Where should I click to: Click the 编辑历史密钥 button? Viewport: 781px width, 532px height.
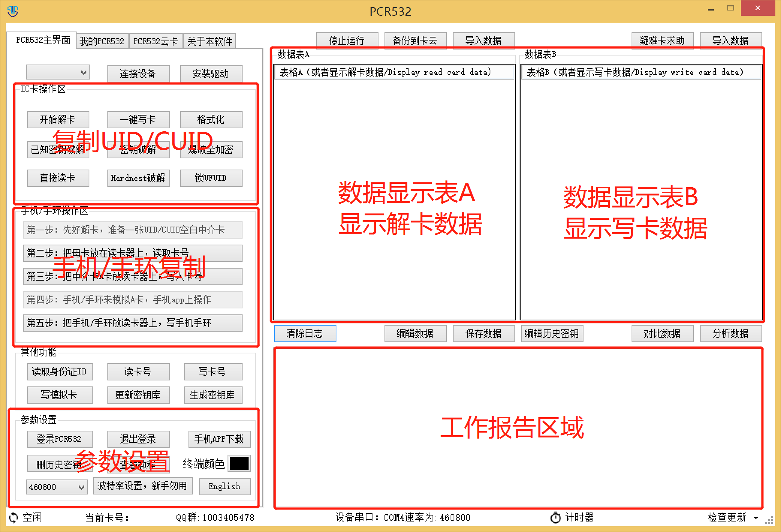[552, 333]
